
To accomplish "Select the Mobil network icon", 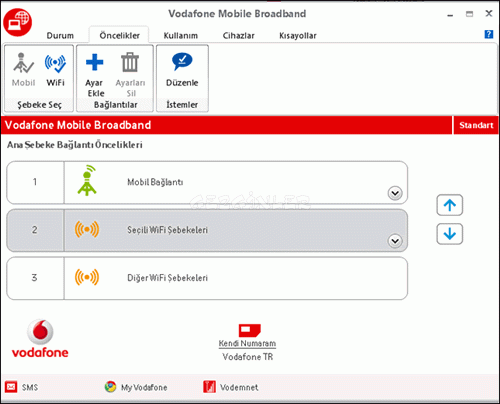I will coord(23,63).
